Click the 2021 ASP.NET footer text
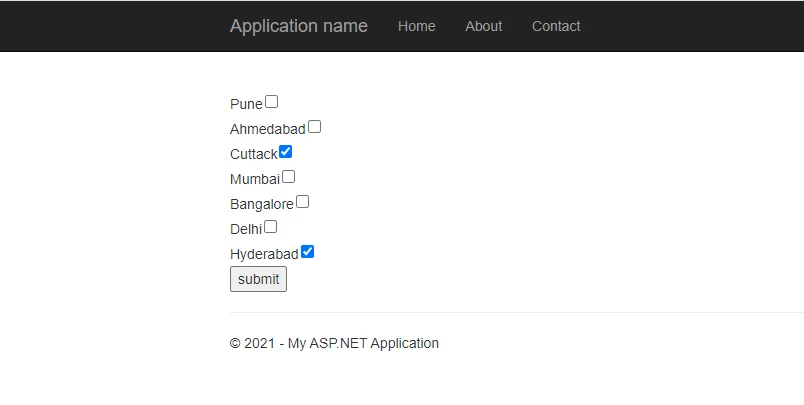This screenshot has width=804, height=405. (x=334, y=343)
